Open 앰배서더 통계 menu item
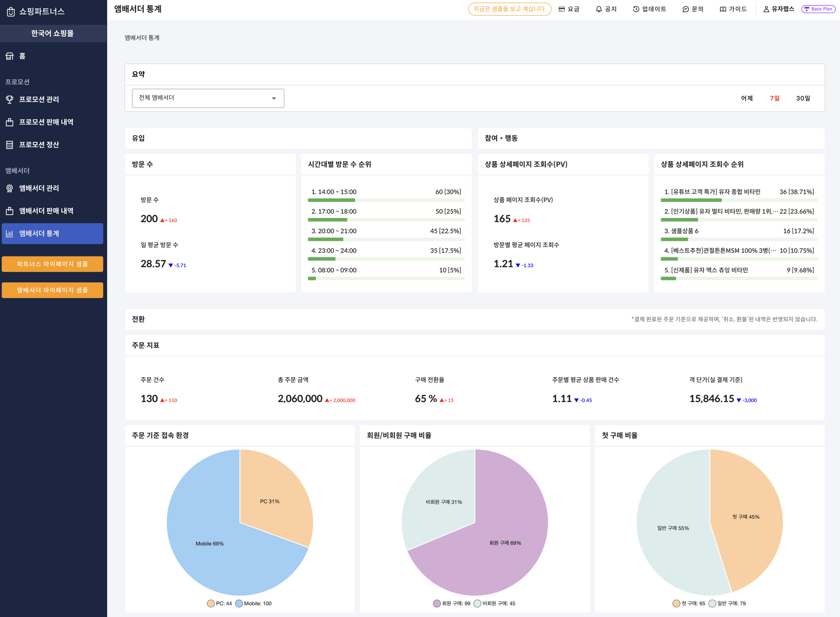 click(x=52, y=234)
